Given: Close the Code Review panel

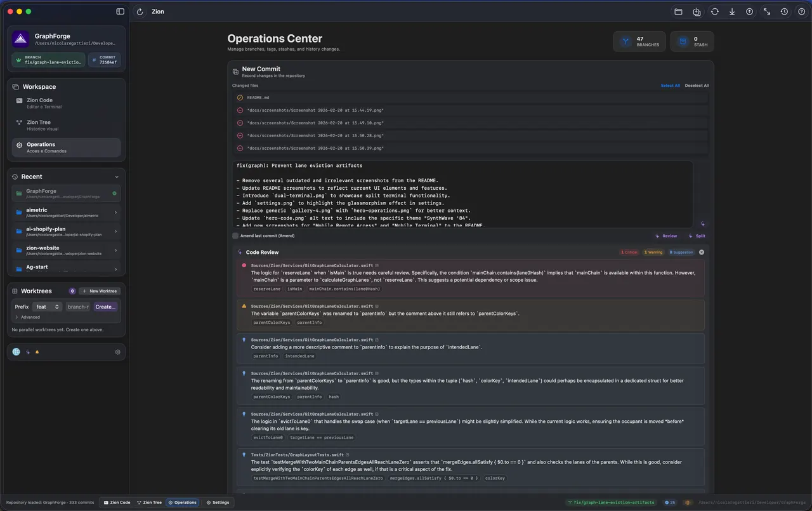Looking at the screenshot, I should click(x=702, y=252).
